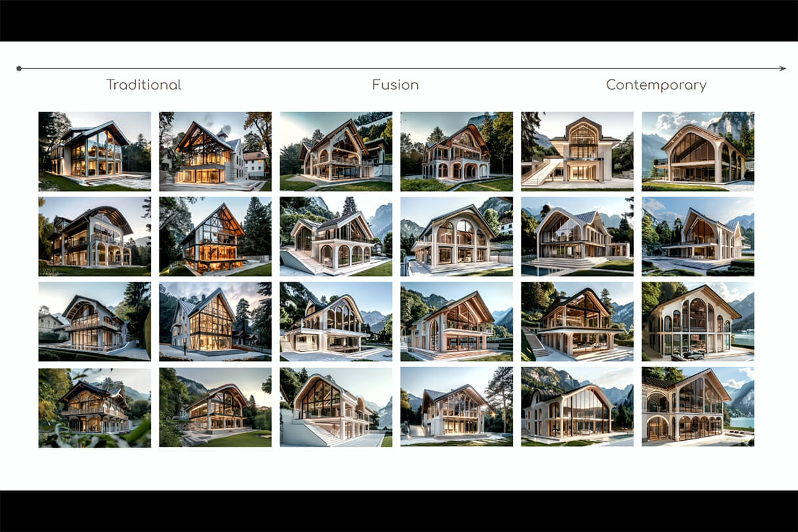Select the bottom-row image in the fourth column
The width and height of the screenshot is (798, 532).
pyautogui.click(x=456, y=407)
